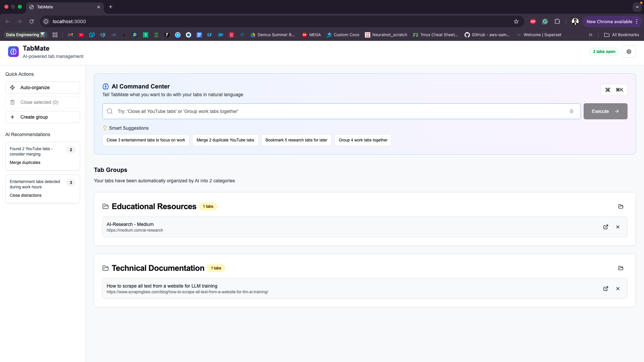Collapse Technical Documentation group folder icon

(x=621, y=268)
